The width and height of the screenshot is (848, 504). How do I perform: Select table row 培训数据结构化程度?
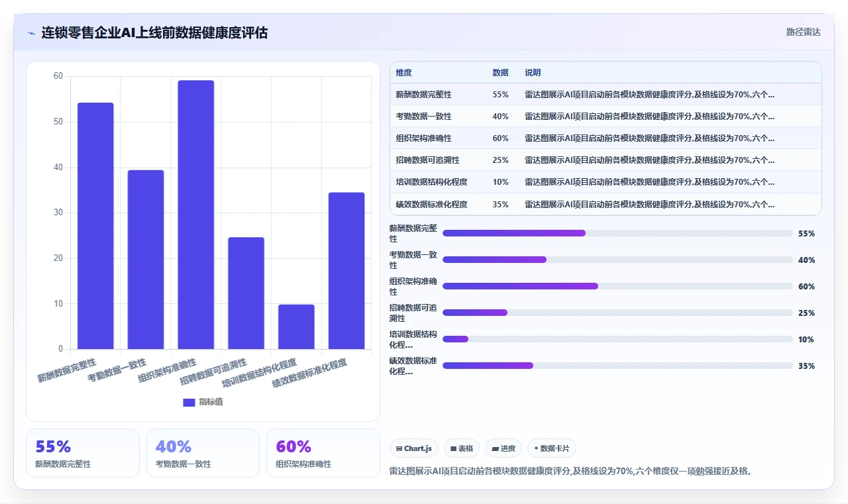(606, 182)
